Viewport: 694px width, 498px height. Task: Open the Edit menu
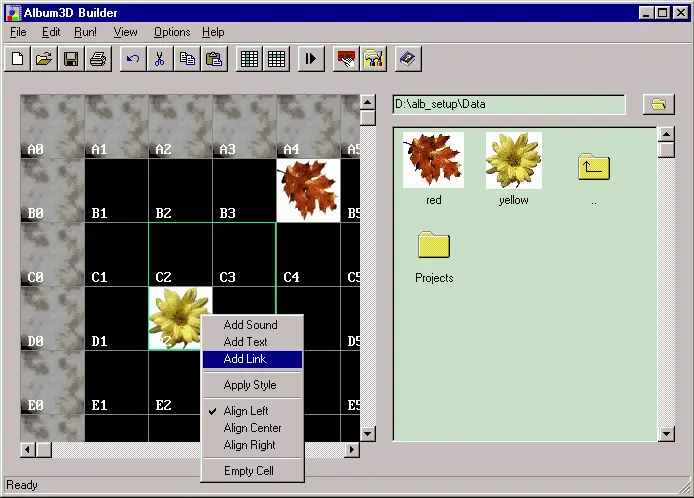pyautogui.click(x=51, y=32)
